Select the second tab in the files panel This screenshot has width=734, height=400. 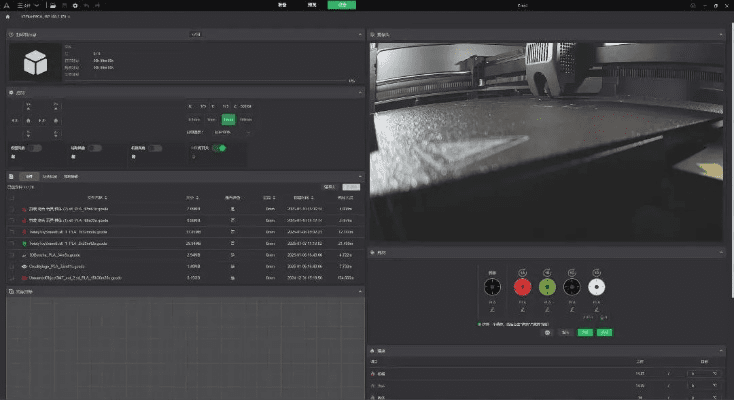[x=50, y=176]
